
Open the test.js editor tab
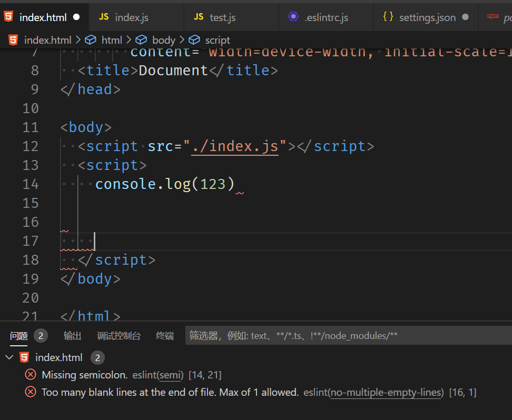point(231,17)
